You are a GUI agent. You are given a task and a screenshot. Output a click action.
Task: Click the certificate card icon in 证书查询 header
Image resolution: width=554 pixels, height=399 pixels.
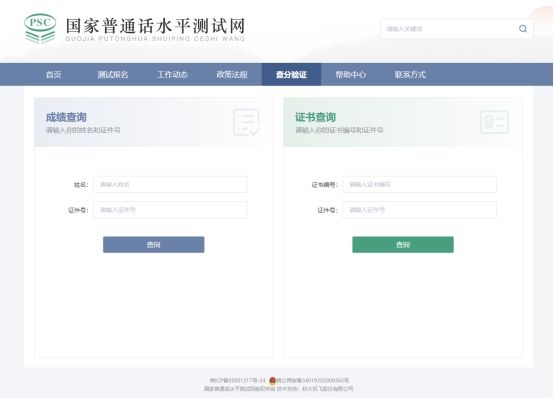(494, 122)
